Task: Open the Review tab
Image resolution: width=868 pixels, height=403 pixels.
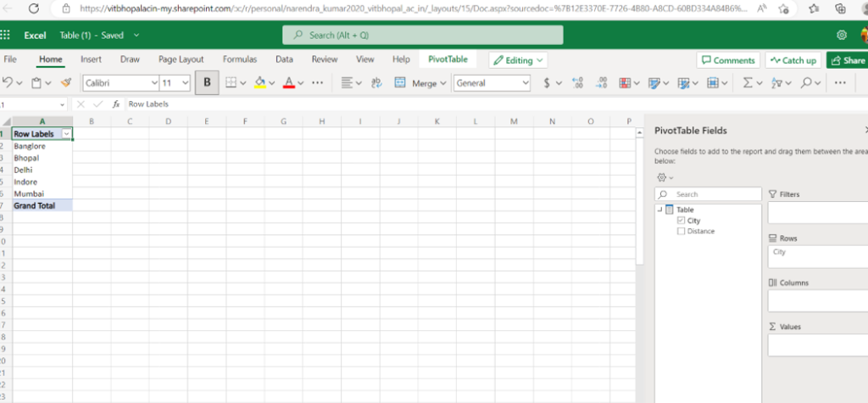Action: pyautogui.click(x=325, y=59)
